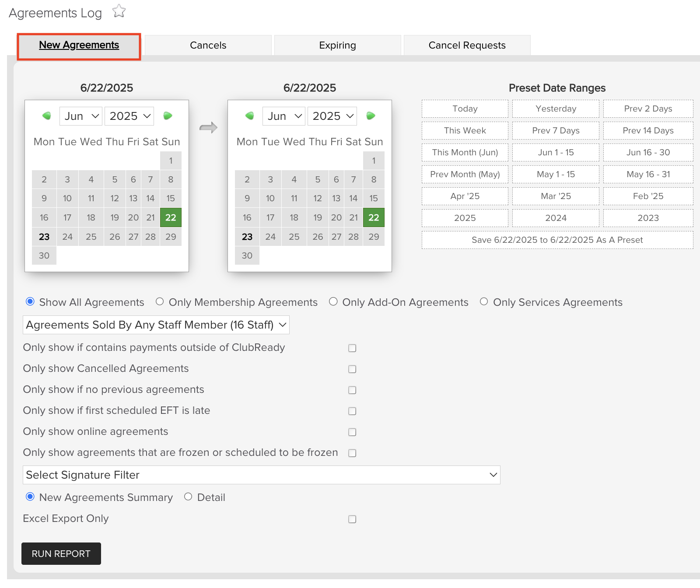
Task: Check first scheduled EFT is late checkbox
Action: point(352,411)
